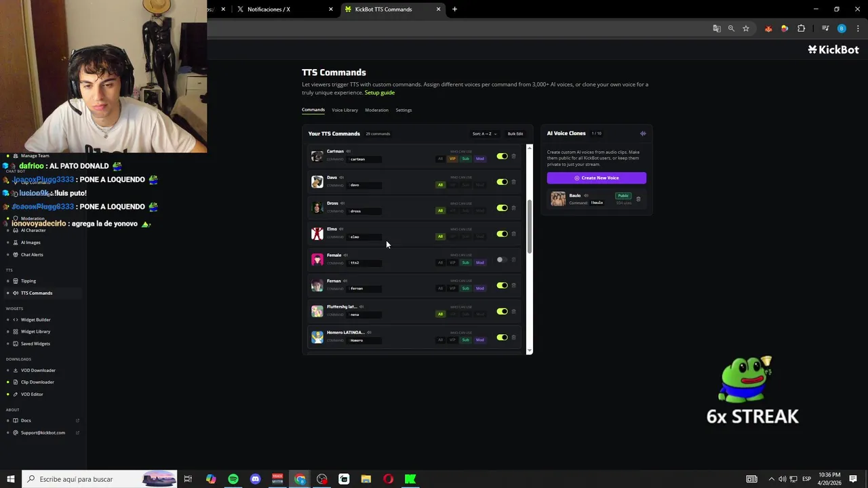Open the zoom magnifier in address bar

click(731, 28)
